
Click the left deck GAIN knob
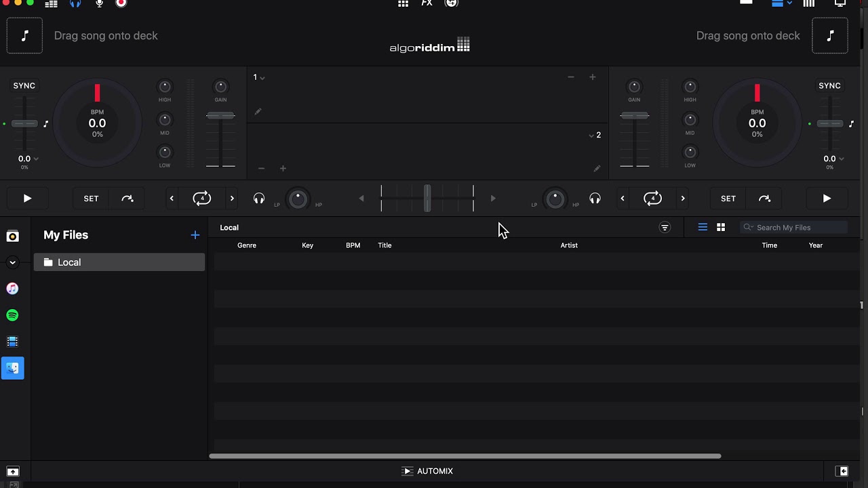(220, 87)
